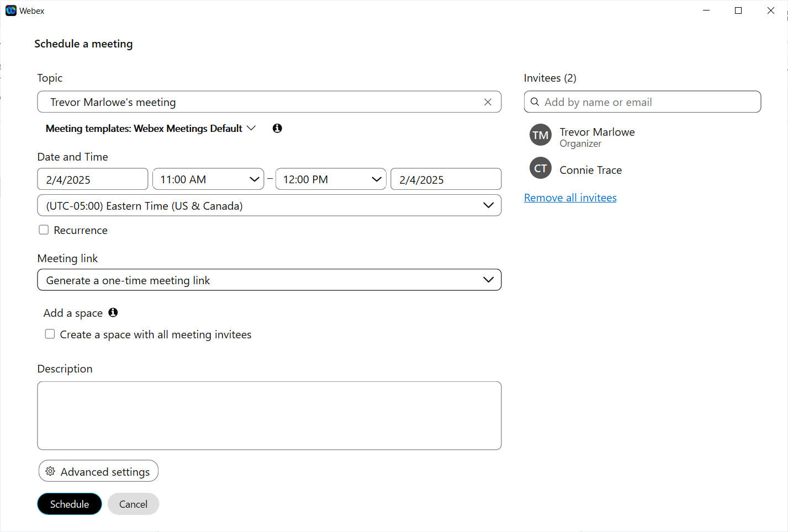Click Trevor Marlowe's TM avatar

point(541,135)
